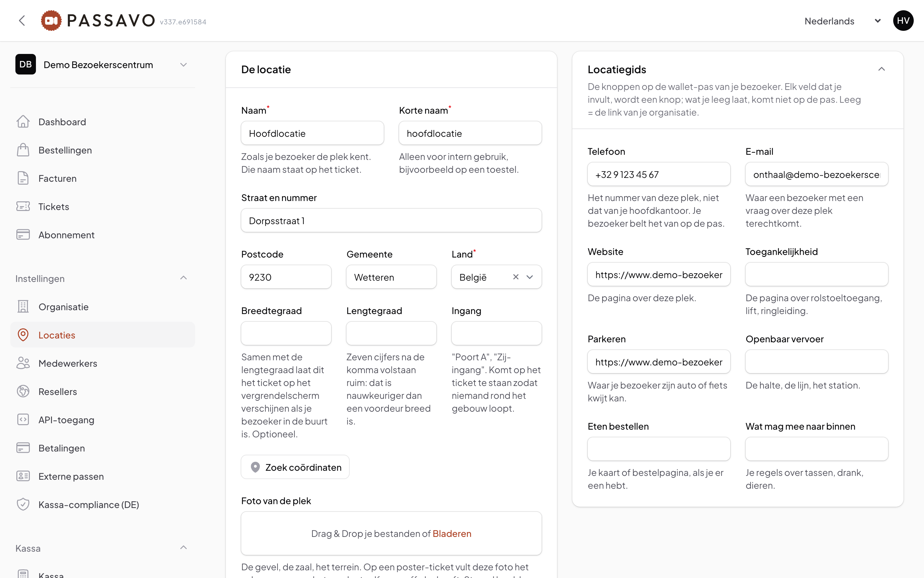Click the empty Toegankelijkheid field
This screenshot has height=578, width=924.
[x=817, y=275]
